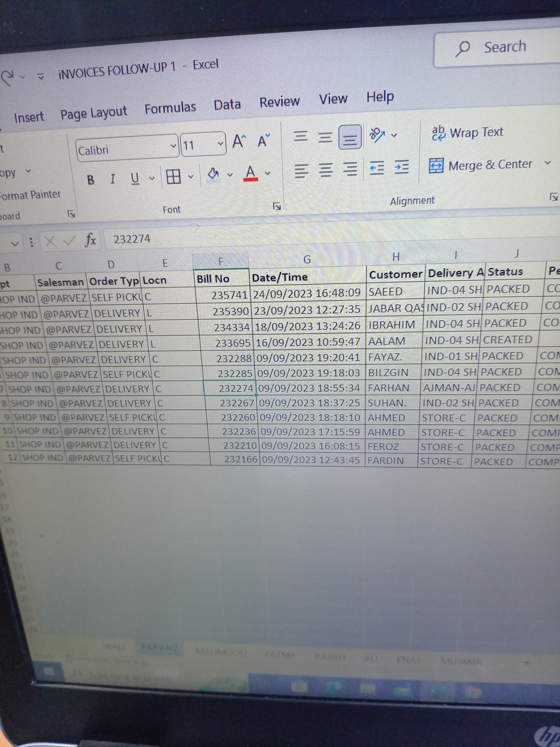Switch to the Data tab
560x747 pixels.
(x=227, y=104)
